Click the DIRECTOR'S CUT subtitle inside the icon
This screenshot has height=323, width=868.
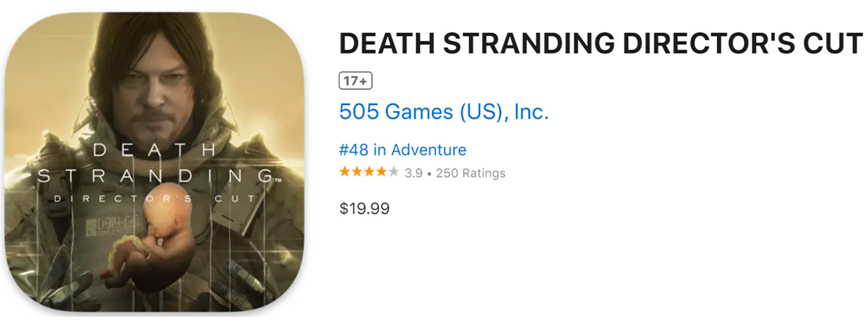tap(155, 198)
